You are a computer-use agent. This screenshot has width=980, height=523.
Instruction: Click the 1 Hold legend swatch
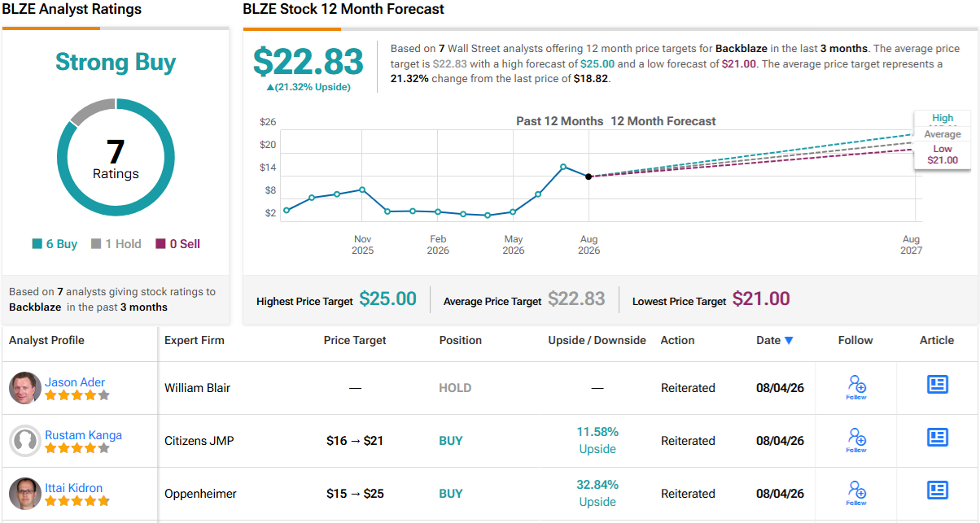click(x=96, y=244)
